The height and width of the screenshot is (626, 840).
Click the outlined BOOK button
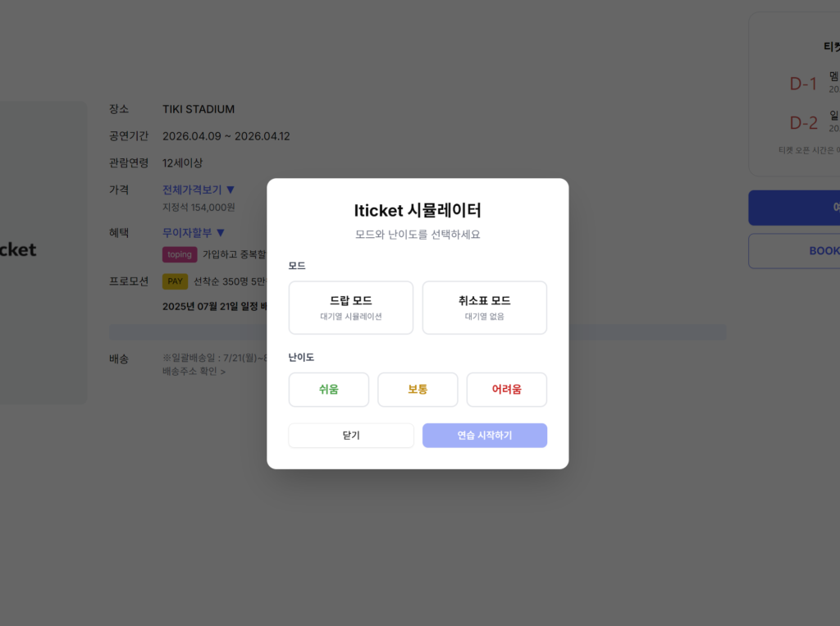tap(794, 251)
